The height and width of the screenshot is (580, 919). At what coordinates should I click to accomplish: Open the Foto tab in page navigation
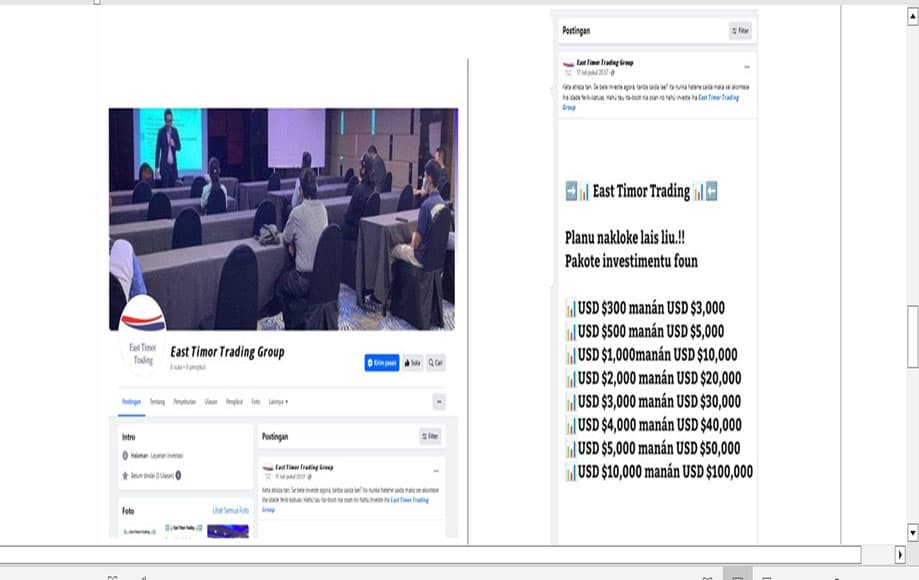tap(256, 402)
